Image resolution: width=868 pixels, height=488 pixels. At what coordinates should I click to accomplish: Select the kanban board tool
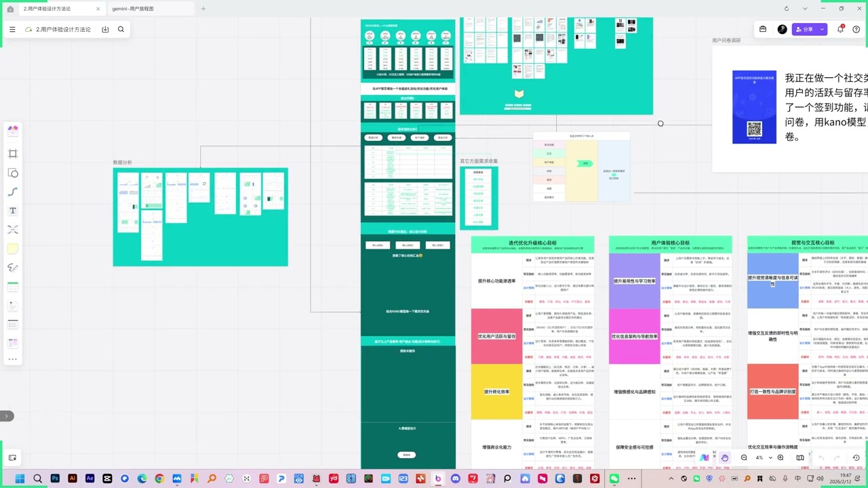coord(13,344)
